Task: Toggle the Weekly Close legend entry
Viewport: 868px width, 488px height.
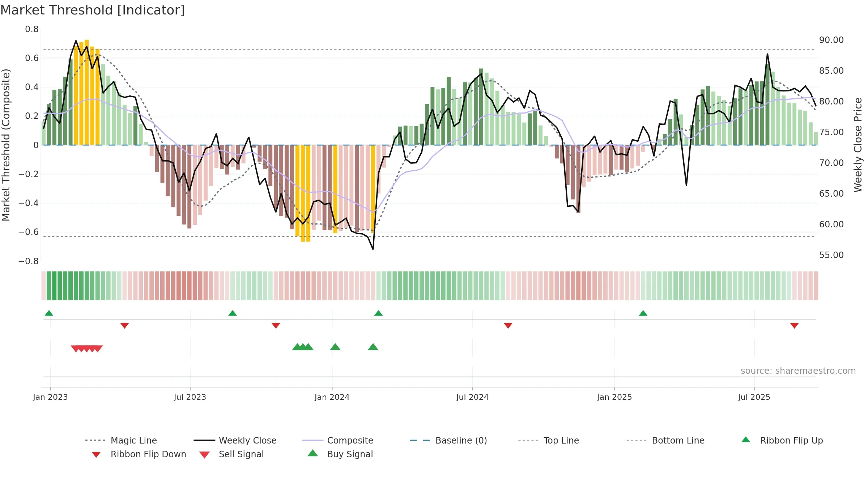Action: click(x=235, y=440)
